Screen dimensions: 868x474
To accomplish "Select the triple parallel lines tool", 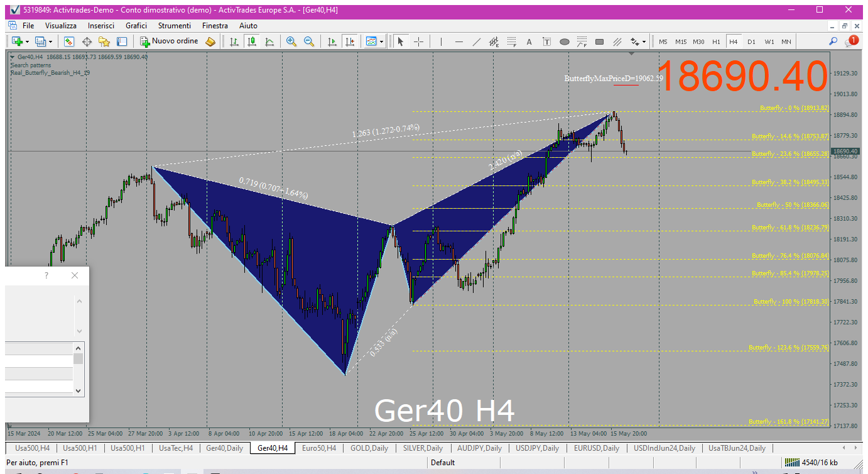I will pos(617,41).
